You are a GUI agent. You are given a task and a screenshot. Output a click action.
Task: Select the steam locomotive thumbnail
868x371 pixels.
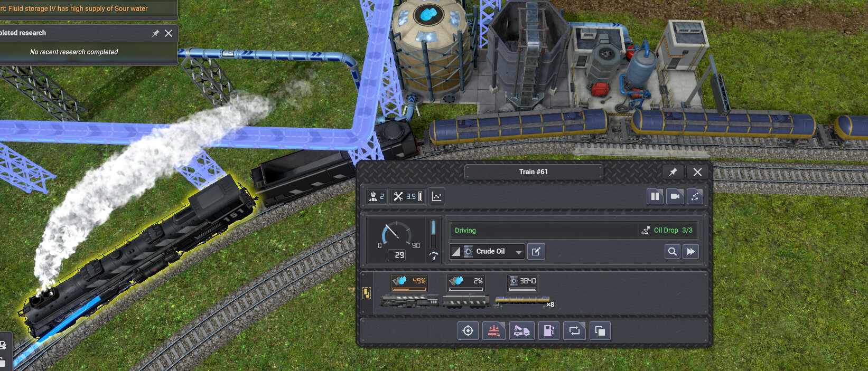coord(410,301)
